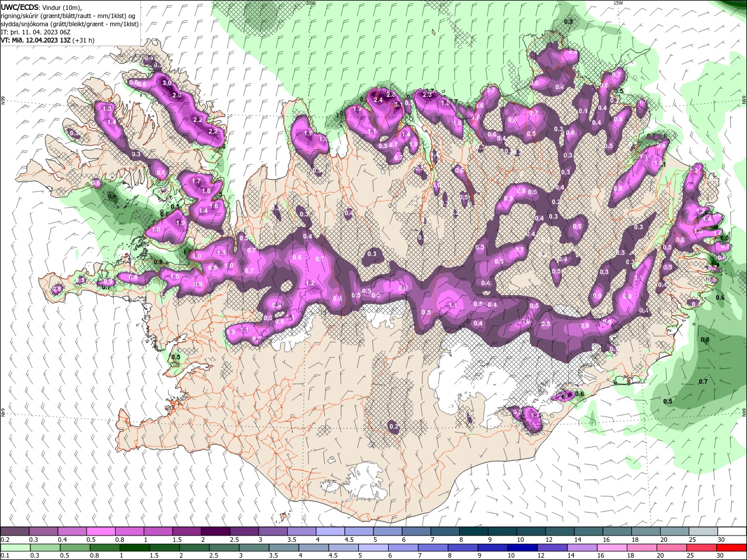Screen dimensions: 747x560
Task: Click the dark teal 8 snow legend swatch
Action: pos(474,531)
